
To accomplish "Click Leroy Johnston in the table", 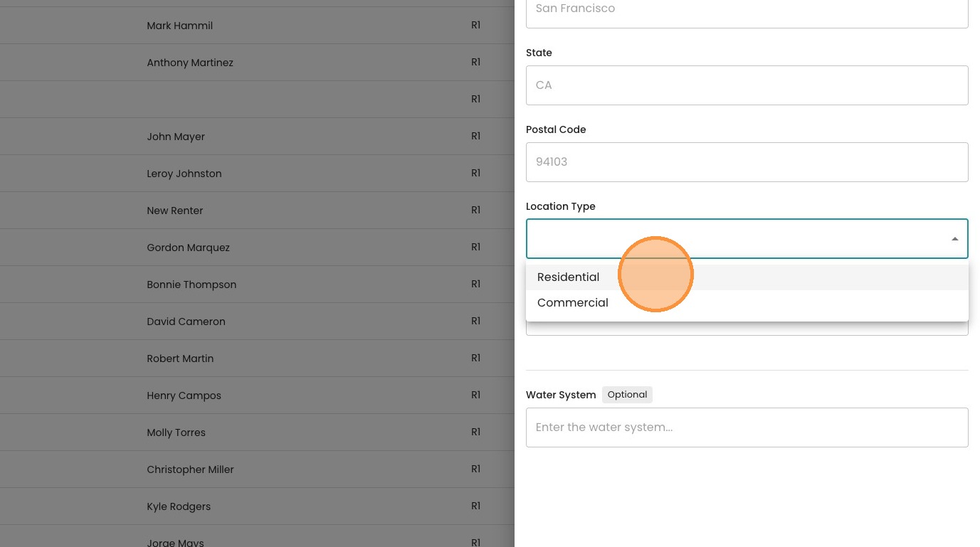I will 184,174.
